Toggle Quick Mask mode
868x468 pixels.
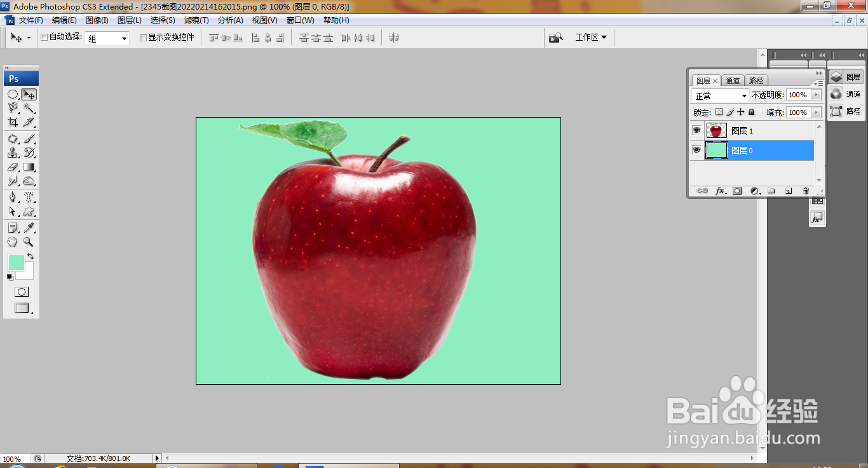click(22, 292)
